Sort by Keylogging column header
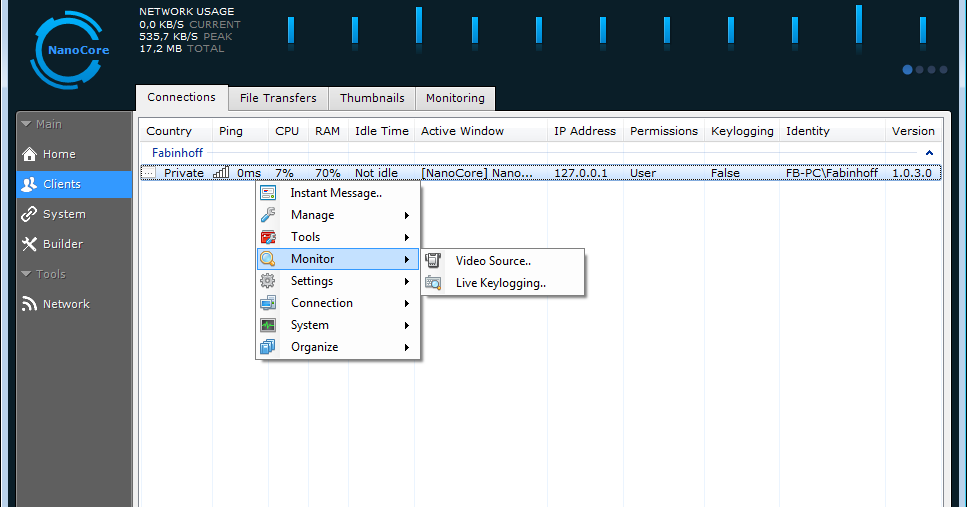This screenshot has width=967, height=507. (742, 131)
